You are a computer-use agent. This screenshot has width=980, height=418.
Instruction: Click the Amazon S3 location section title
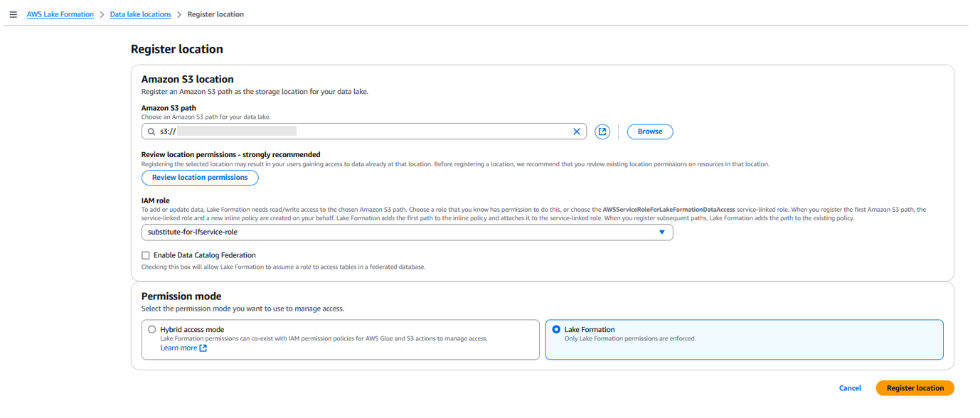coord(188,79)
